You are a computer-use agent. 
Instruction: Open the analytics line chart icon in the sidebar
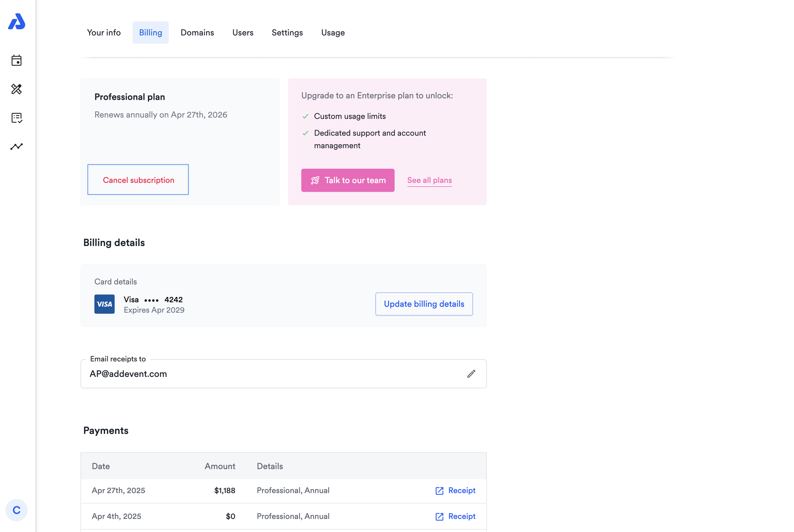coord(16,147)
